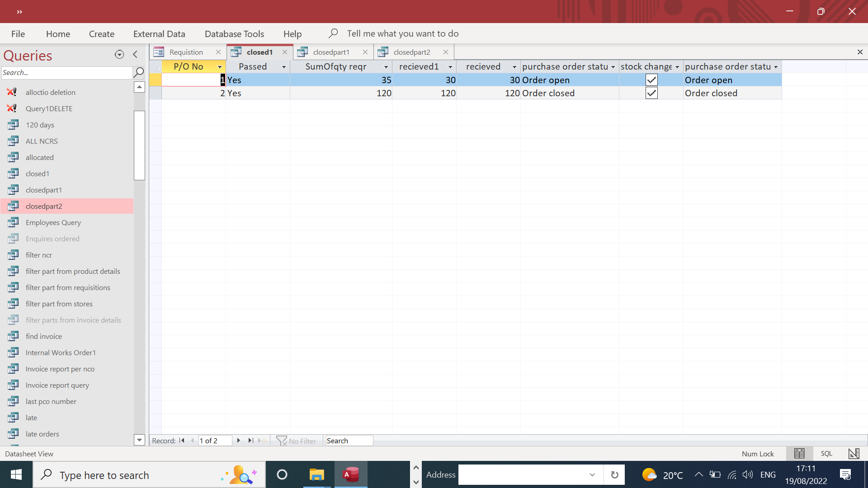
Task: Open taskbar Address box dropdown arrow
Action: point(592,474)
